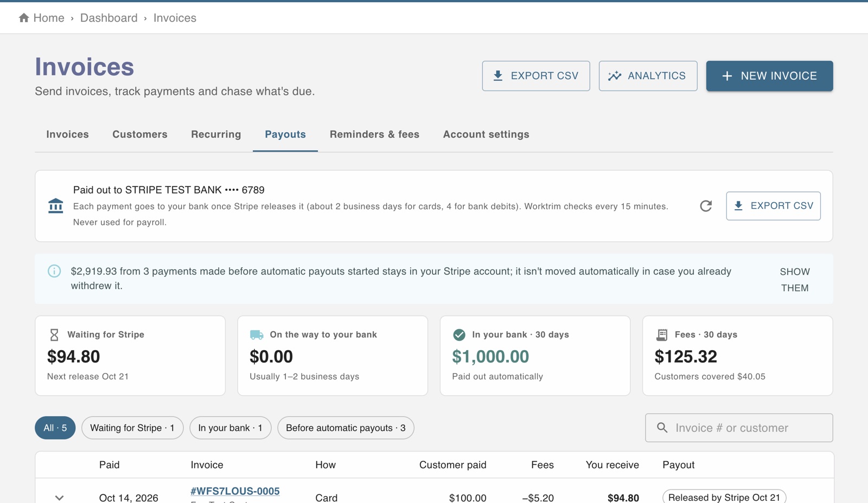Click the $94.80 Waiting for Stripe amount
Viewport: 868px width, 503px height.
pos(74,357)
